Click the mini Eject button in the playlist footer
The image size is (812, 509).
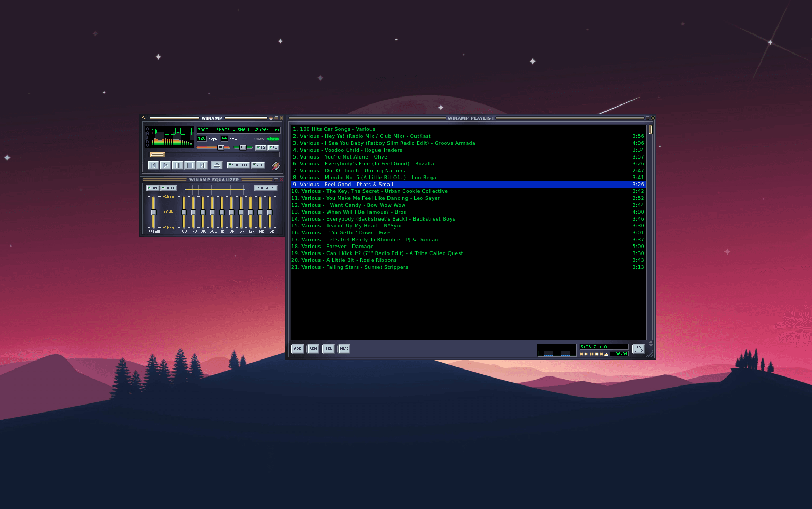tap(606, 354)
